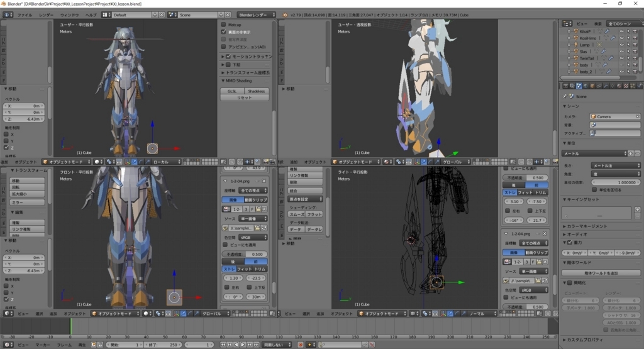Select the 動画クリップ source toggle
The width and height of the screenshot is (644, 349).
click(x=256, y=200)
